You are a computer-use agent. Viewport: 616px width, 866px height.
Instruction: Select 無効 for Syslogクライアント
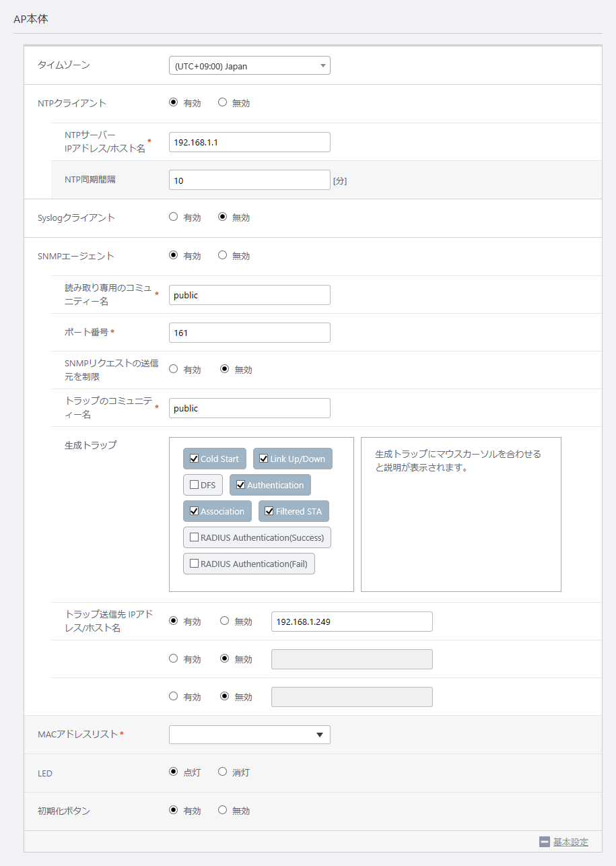222,217
